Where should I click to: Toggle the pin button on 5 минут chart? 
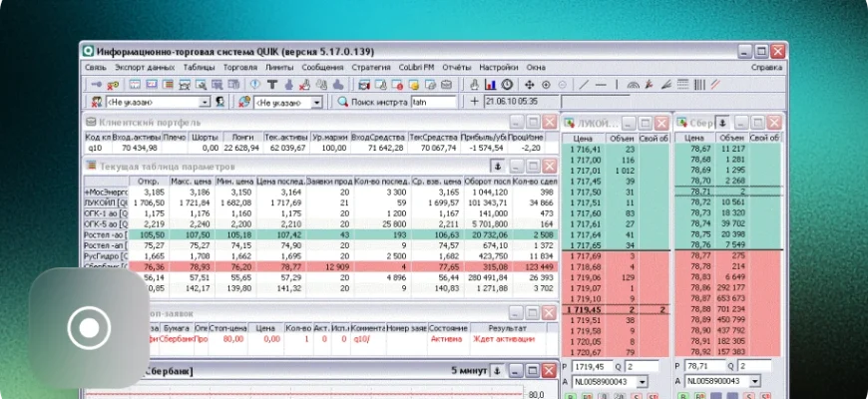497,371
